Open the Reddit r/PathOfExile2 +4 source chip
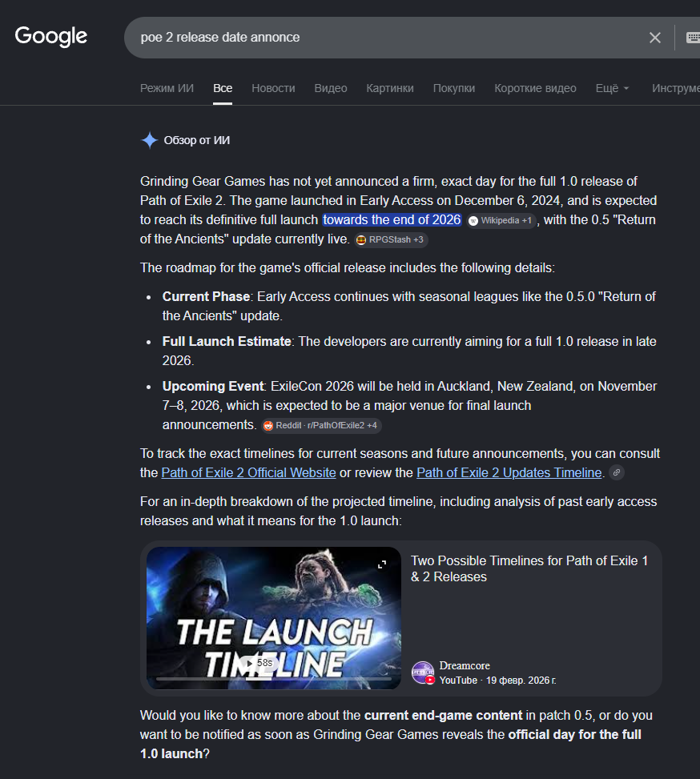 [321, 426]
